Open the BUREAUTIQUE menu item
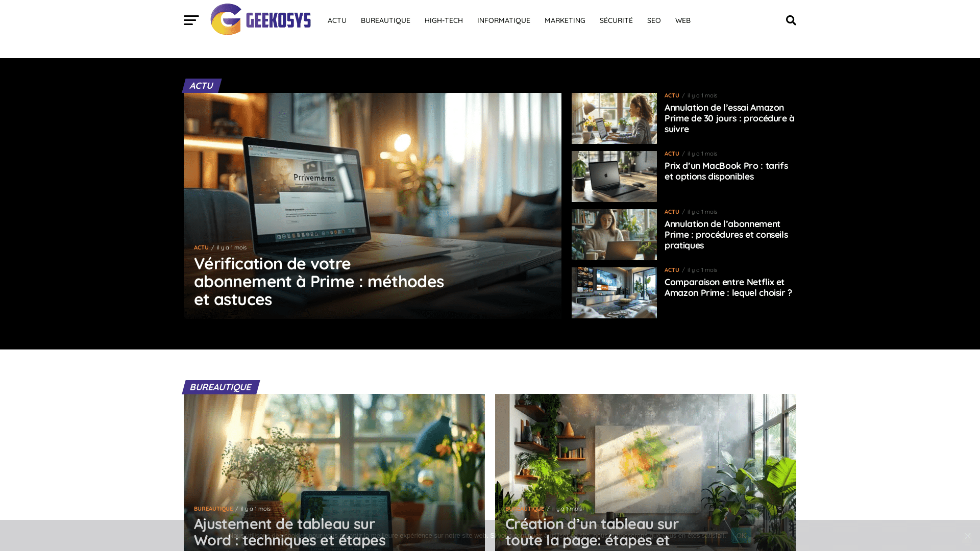980x551 pixels. [x=385, y=20]
